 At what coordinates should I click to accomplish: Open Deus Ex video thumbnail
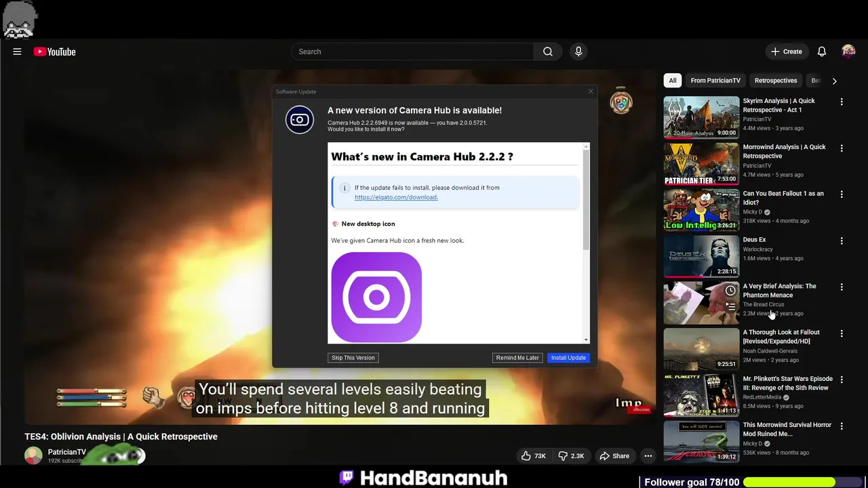coord(701,256)
